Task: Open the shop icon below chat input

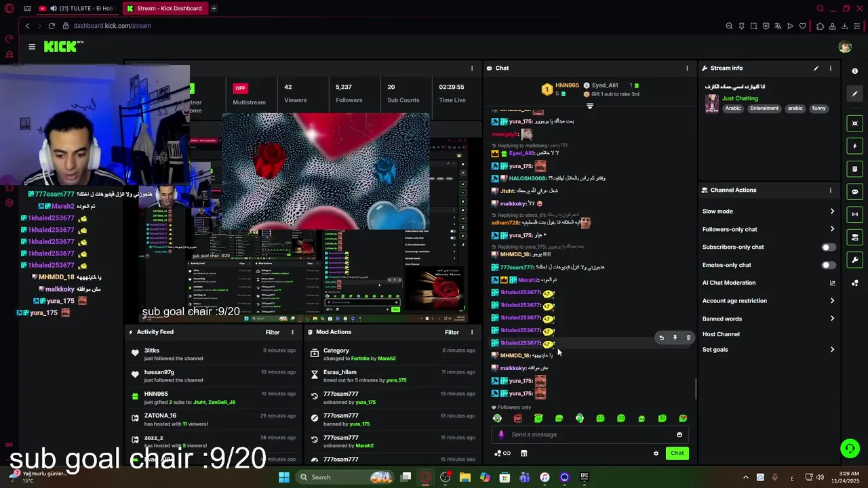Action: [x=524, y=453]
